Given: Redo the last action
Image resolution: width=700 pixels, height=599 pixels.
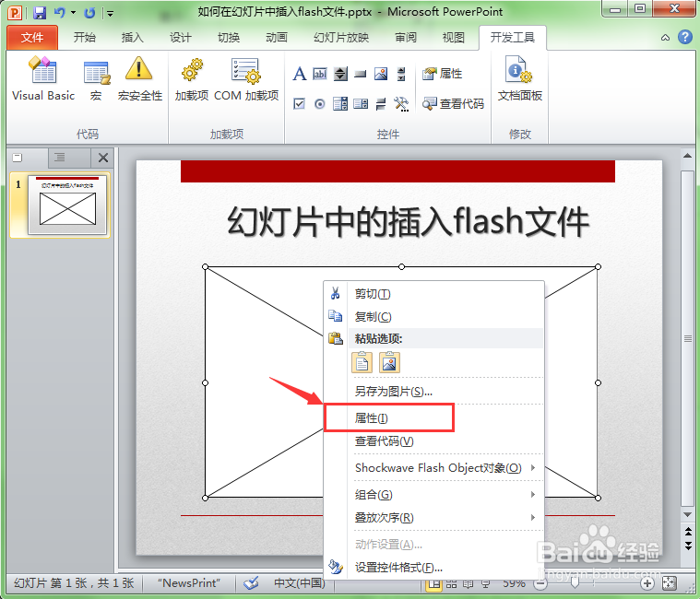Looking at the screenshot, I should pos(89,13).
